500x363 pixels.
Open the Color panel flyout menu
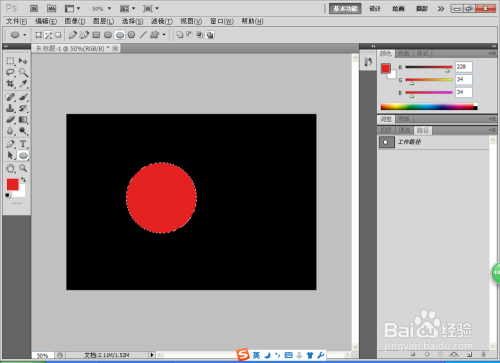[x=492, y=53]
